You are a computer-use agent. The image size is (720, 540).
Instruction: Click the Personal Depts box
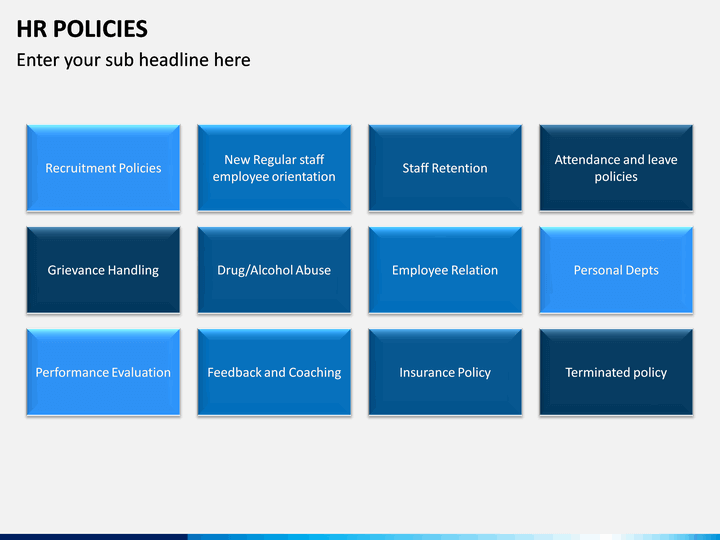(616, 270)
